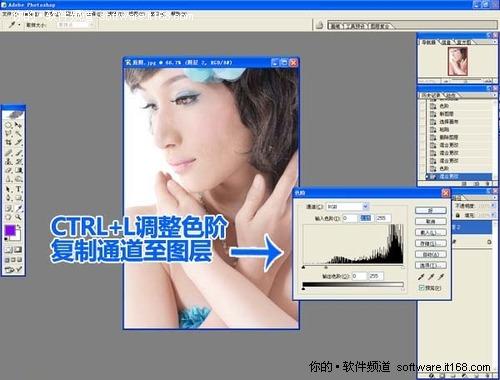This screenshot has width=500, height=380.
Task: Click the swap foreground/background colors arrow
Action: click(19, 226)
